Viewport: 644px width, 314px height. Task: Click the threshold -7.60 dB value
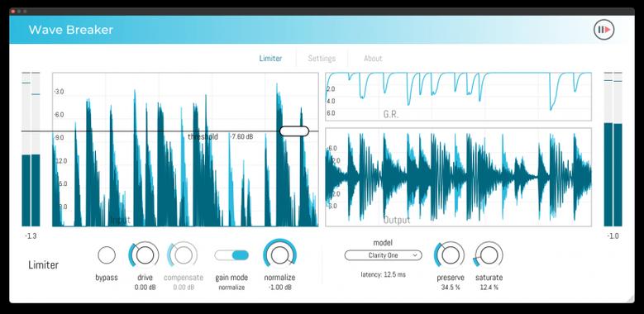pyautogui.click(x=241, y=136)
